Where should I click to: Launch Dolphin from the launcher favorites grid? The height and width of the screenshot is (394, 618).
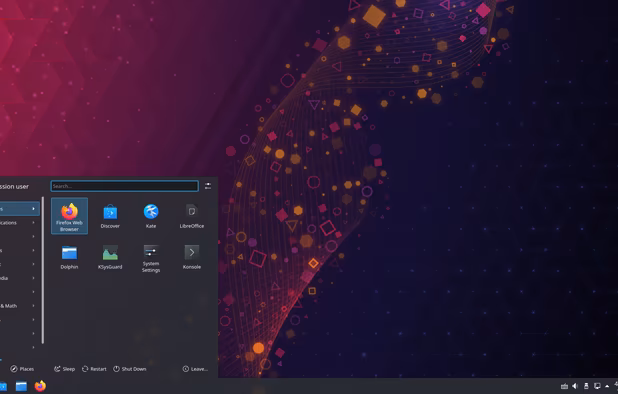pyautogui.click(x=69, y=257)
